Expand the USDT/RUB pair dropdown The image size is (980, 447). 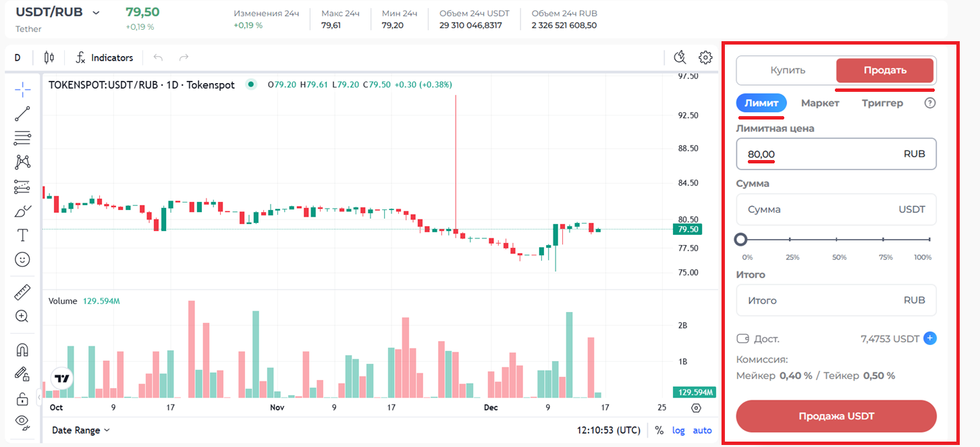pos(96,13)
